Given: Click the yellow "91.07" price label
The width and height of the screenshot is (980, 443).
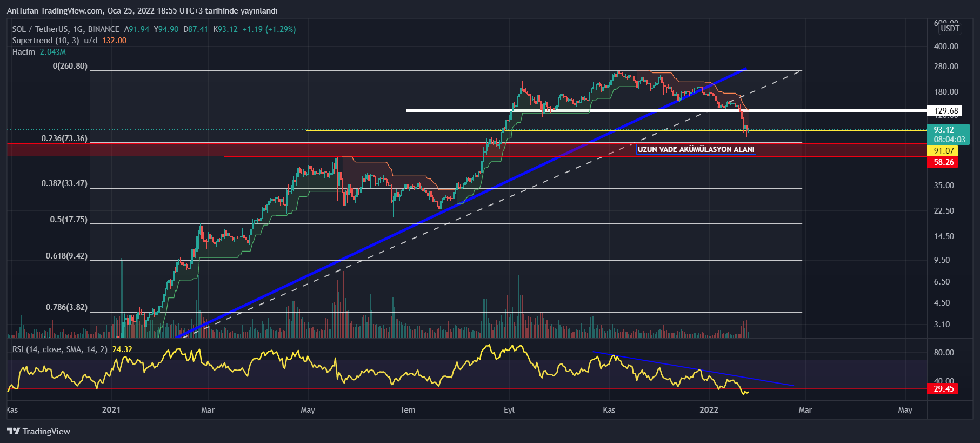Looking at the screenshot, I should tap(943, 151).
